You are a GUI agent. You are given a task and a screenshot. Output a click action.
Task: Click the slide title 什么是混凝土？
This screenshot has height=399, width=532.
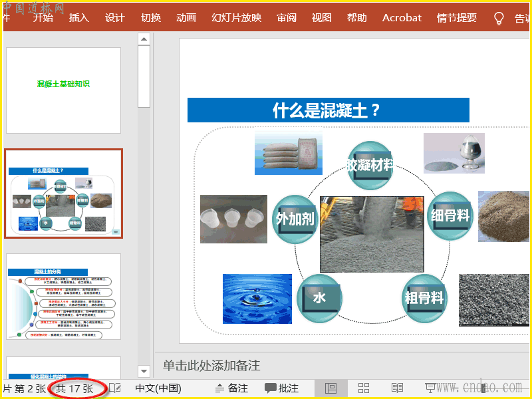coord(328,110)
